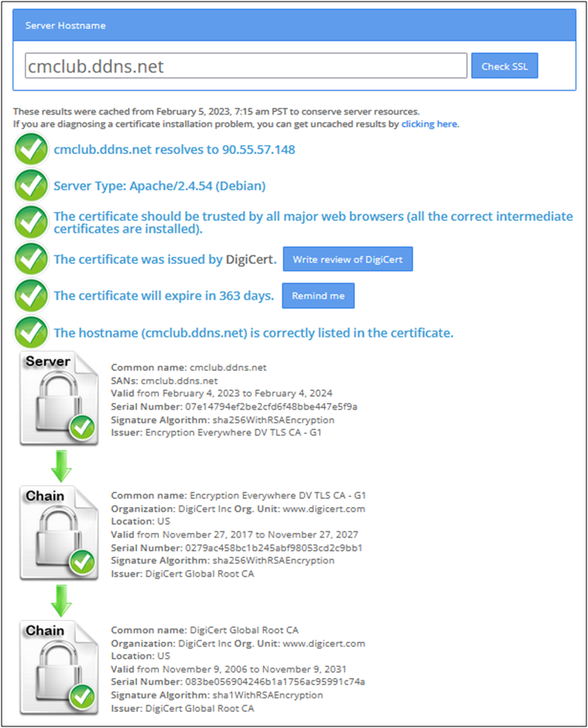Click green checkmark beside expire in 363 days
This screenshot has width=588, height=728.
click(x=31, y=296)
